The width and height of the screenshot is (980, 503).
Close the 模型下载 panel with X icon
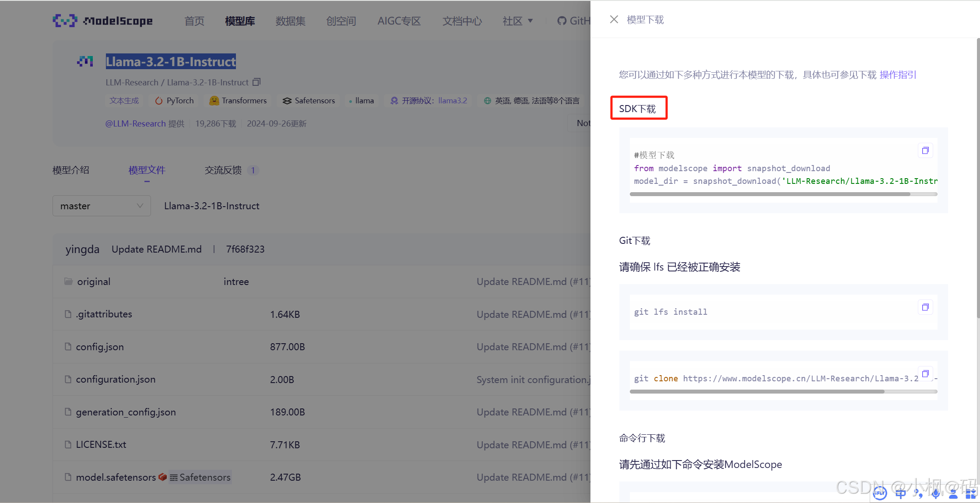614,19
